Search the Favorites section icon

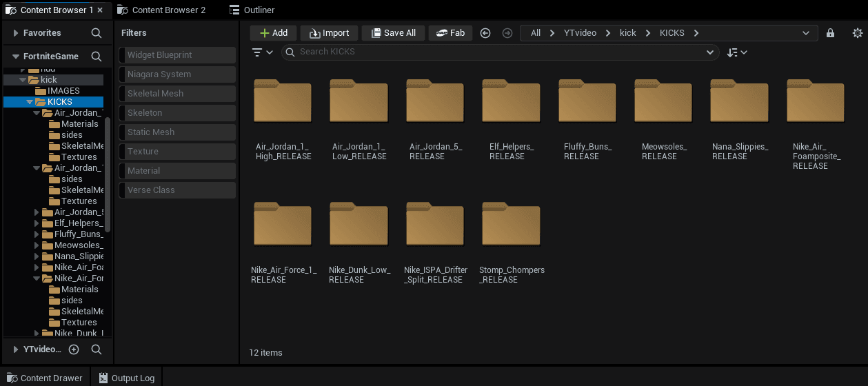click(97, 33)
